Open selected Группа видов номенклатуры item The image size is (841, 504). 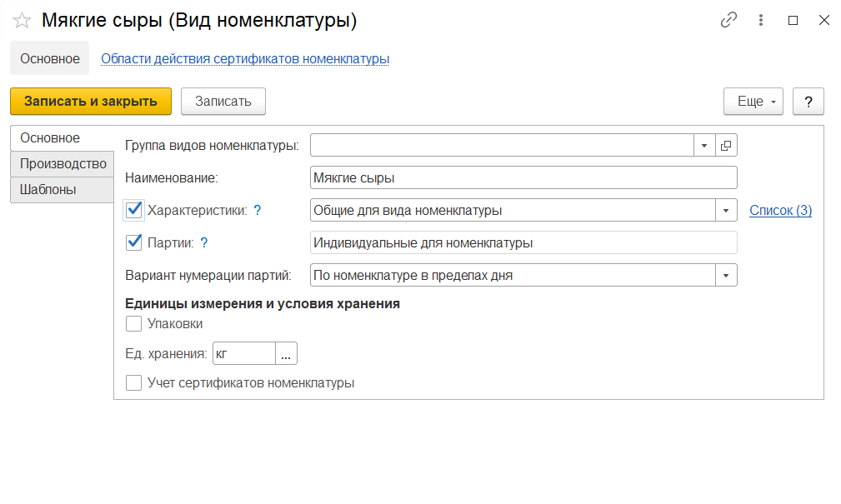tap(726, 146)
